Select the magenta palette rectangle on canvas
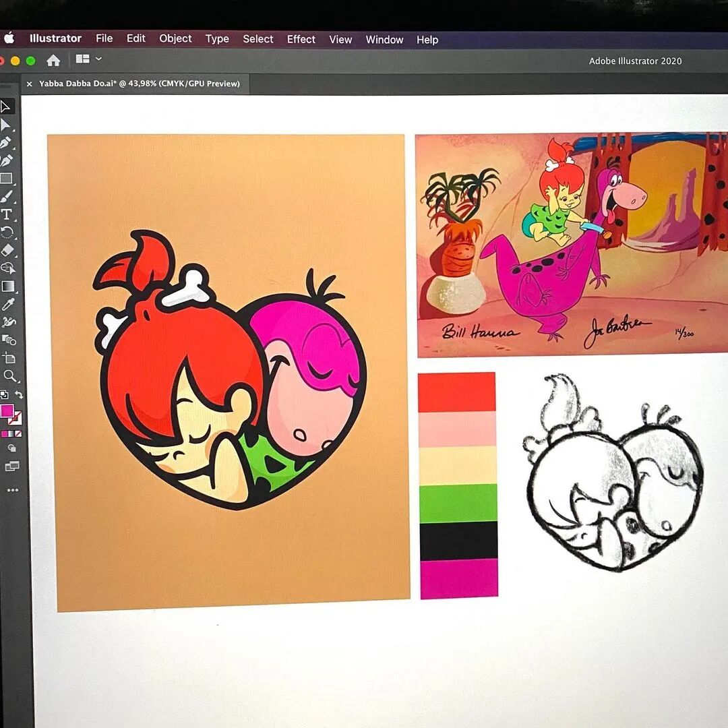The width and height of the screenshot is (728, 728). tap(459, 579)
